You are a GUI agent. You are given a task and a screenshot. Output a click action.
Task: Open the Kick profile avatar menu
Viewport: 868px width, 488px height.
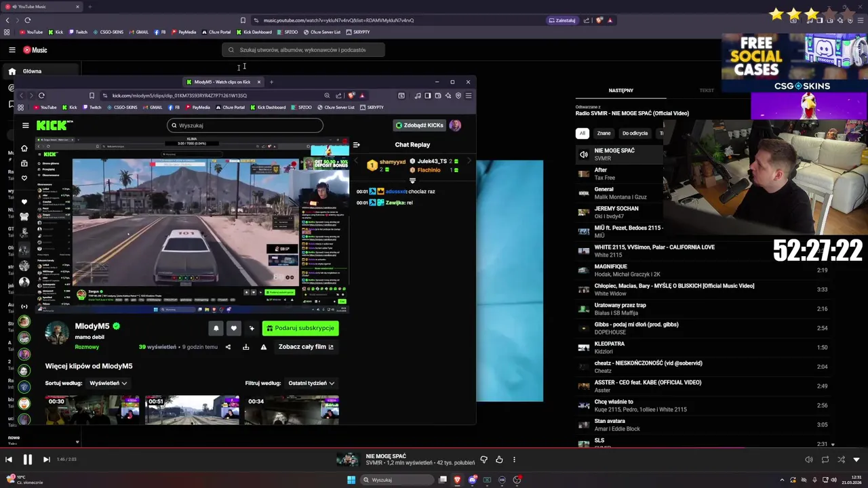pyautogui.click(x=455, y=125)
